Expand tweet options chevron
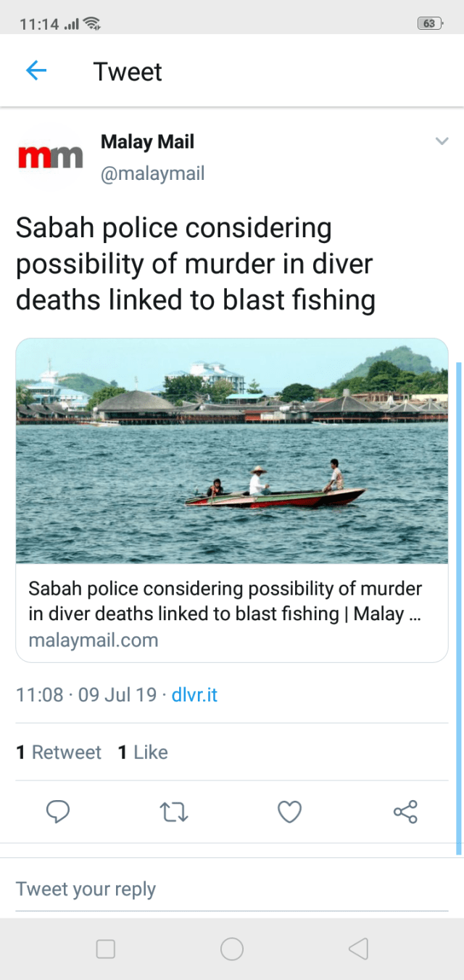464x980 pixels. click(442, 141)
